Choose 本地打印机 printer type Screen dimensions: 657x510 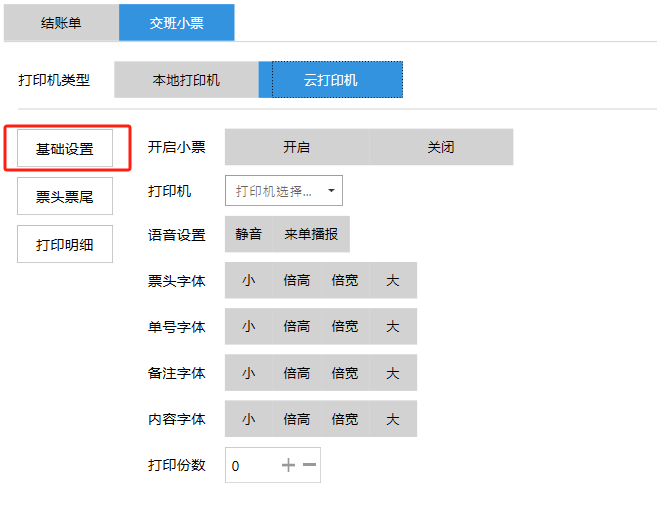pyautogui.click(x=186, y=80)
